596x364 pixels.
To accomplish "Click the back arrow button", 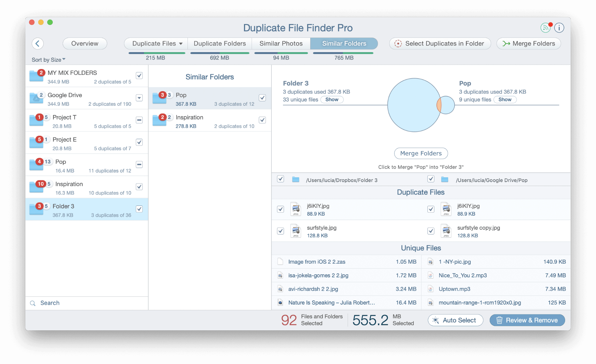I will [38, 43].
